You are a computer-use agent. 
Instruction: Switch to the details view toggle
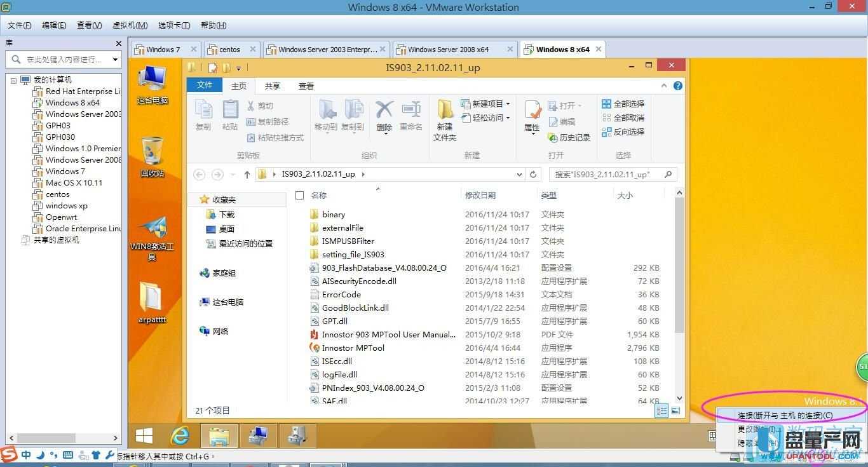661,411
